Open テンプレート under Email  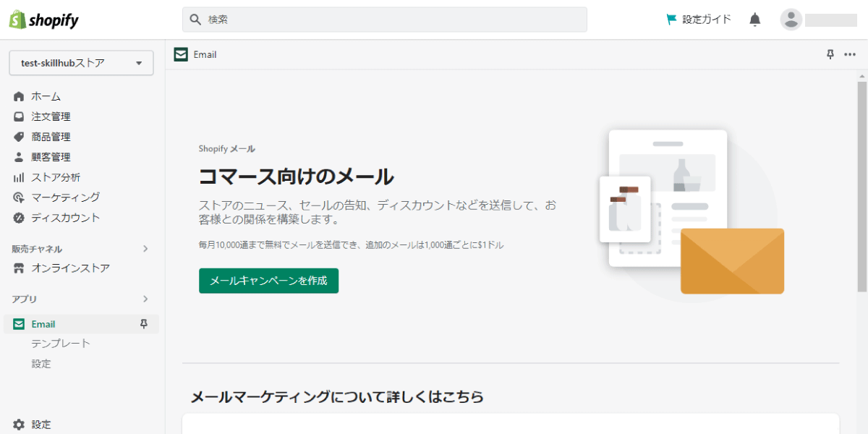[x=61, y=344]
